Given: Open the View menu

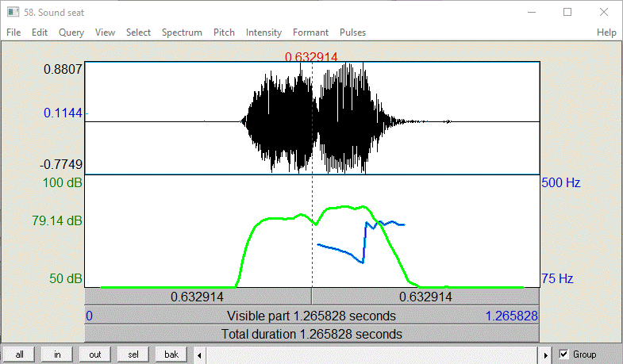Looking at the screenshot, I should pos(105,33).
